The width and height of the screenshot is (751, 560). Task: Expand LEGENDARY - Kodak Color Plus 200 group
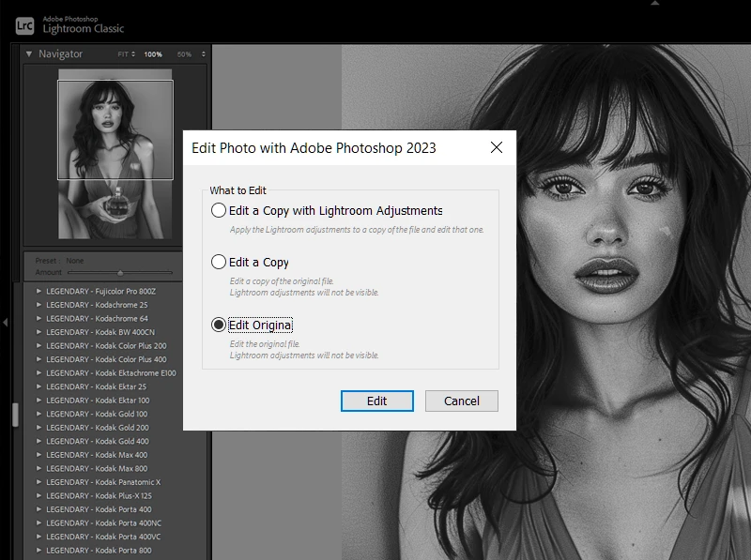(x=39, y=345)
